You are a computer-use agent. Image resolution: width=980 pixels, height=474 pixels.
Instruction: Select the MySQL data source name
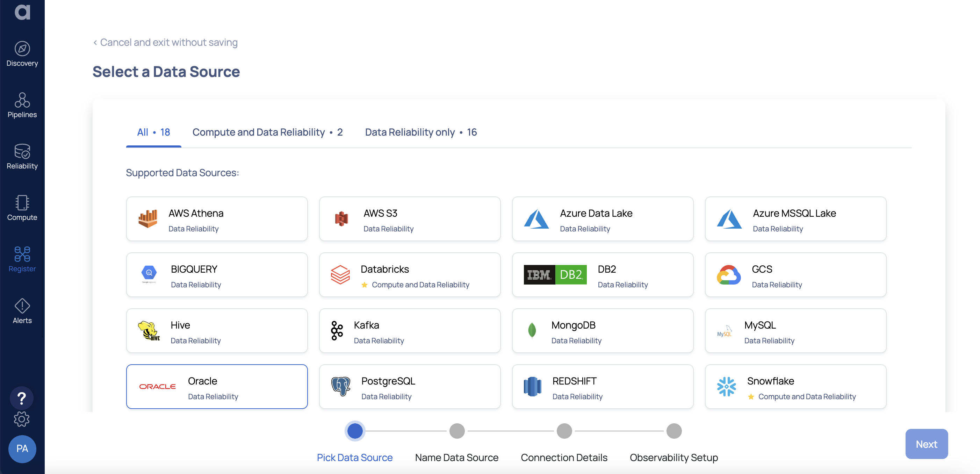pyautogui.click(x=760, y=325)
